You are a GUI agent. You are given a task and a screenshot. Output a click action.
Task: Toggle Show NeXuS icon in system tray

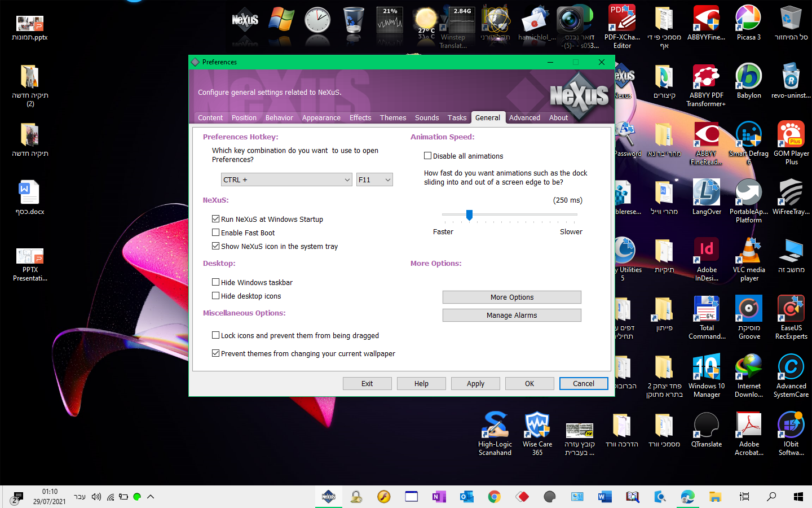click(x=215, y=246)
